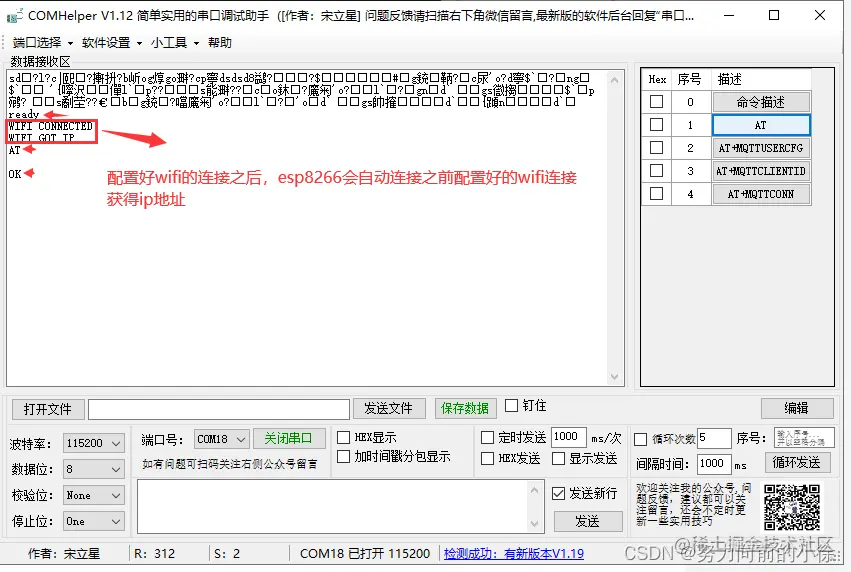Click the 数据接收区 label
The image size is (851, 572).
40,61
